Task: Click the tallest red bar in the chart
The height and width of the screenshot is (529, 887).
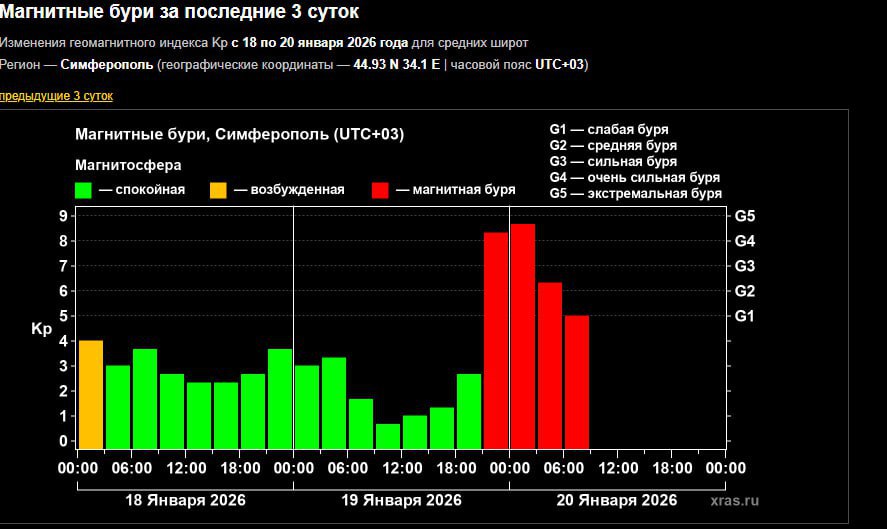Action: pos(522,337)
